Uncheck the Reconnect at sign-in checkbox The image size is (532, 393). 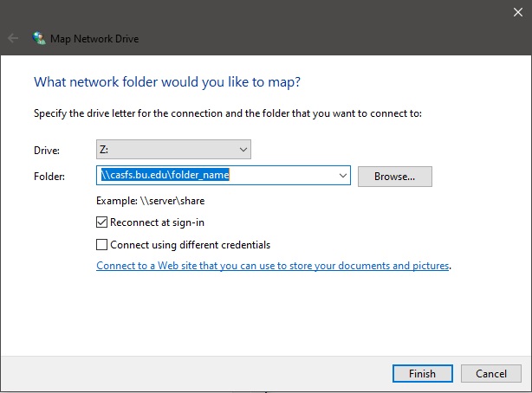point(102,222)
